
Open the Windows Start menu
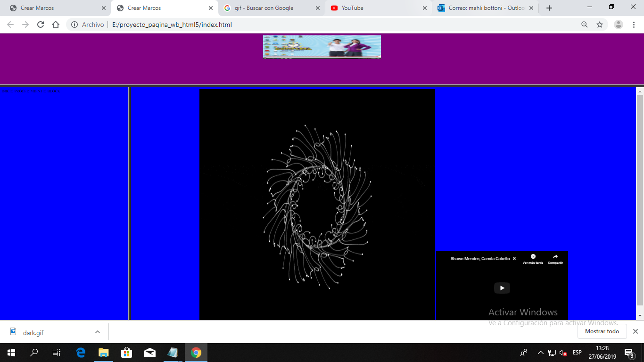[11, 353]
